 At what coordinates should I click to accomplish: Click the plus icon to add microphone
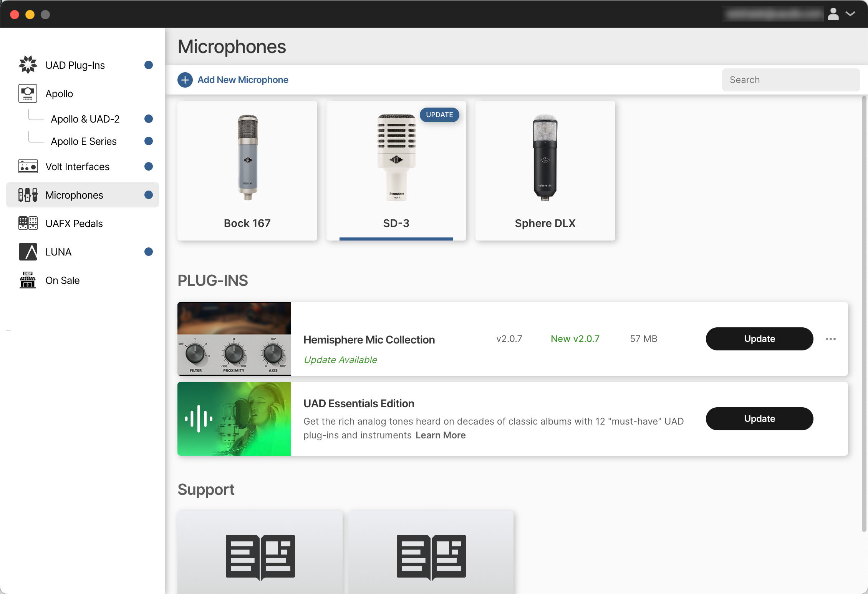[185, 80]
